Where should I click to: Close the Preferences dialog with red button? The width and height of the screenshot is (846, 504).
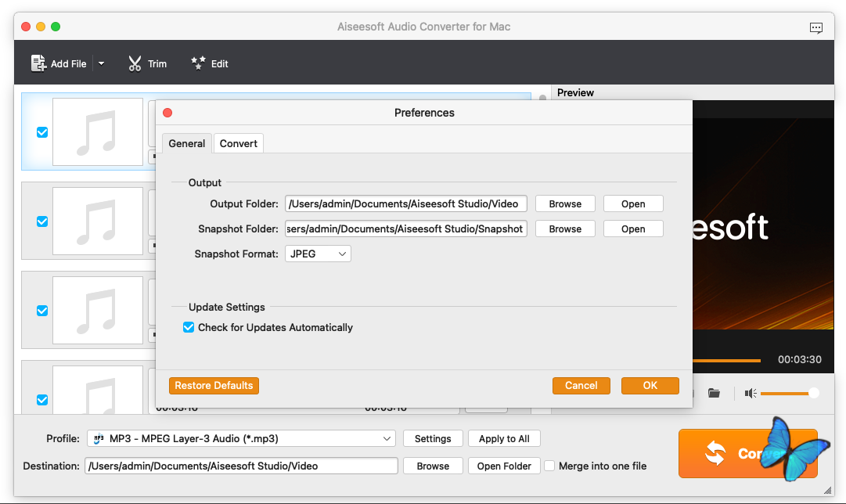(x=167, y=113)
